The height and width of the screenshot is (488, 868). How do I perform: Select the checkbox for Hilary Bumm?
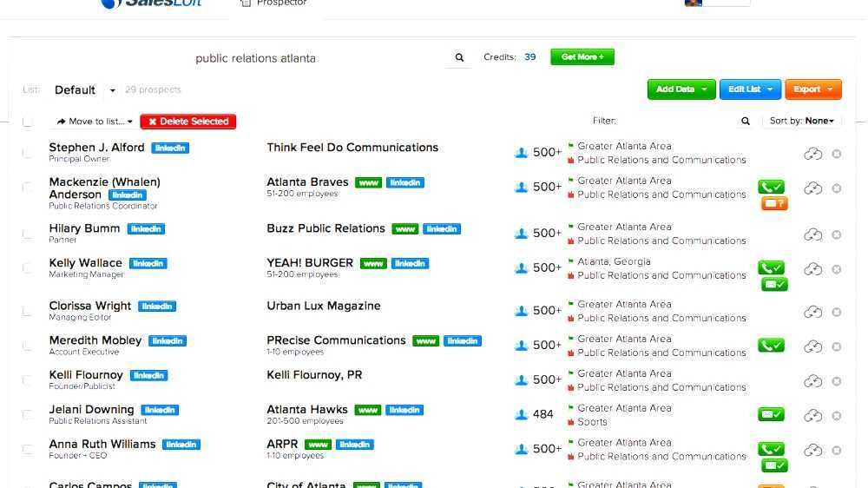click(27, 234)
